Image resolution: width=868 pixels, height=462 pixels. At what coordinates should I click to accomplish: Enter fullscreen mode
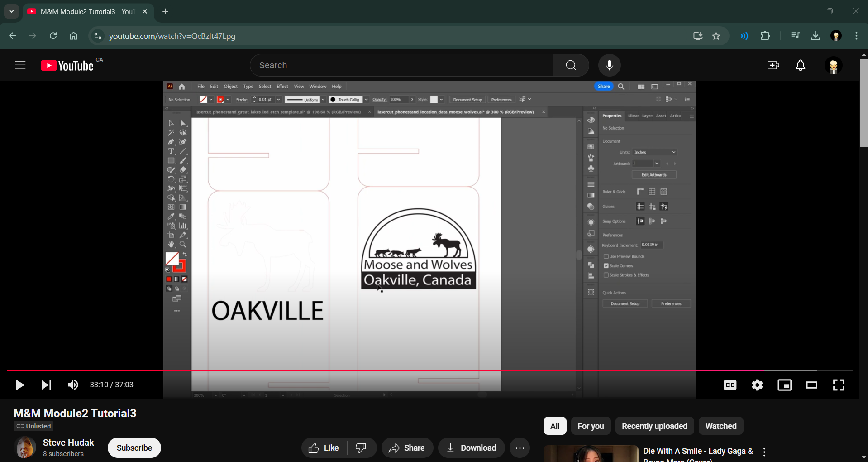tap(839, 385)
